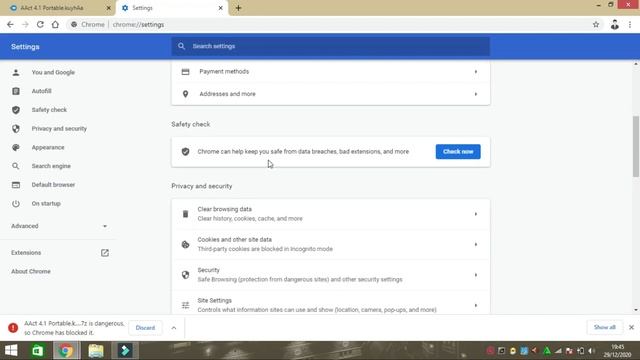
Task: Open the Windows Start menu
Action: [11, 351]
